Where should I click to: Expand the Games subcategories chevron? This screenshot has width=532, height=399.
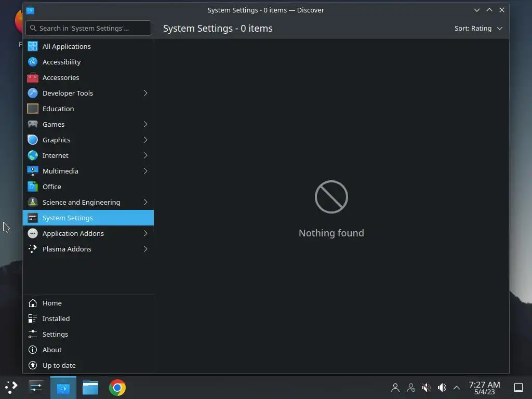[x=145, y=124]
